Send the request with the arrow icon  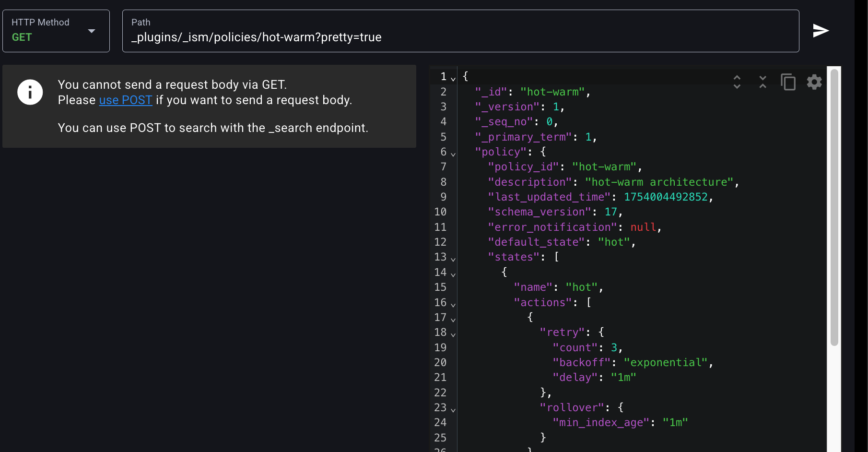[x=821, y=31]
